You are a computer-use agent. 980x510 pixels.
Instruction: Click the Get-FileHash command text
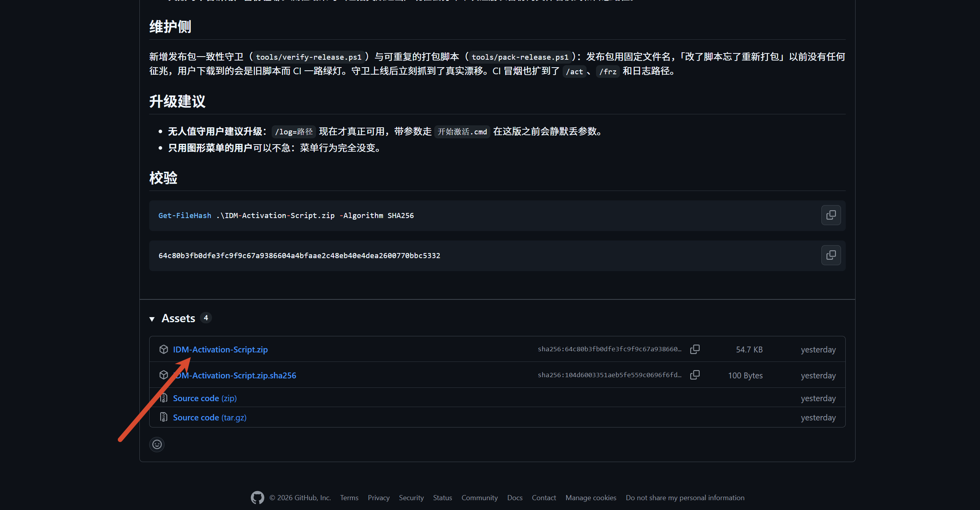286,215
